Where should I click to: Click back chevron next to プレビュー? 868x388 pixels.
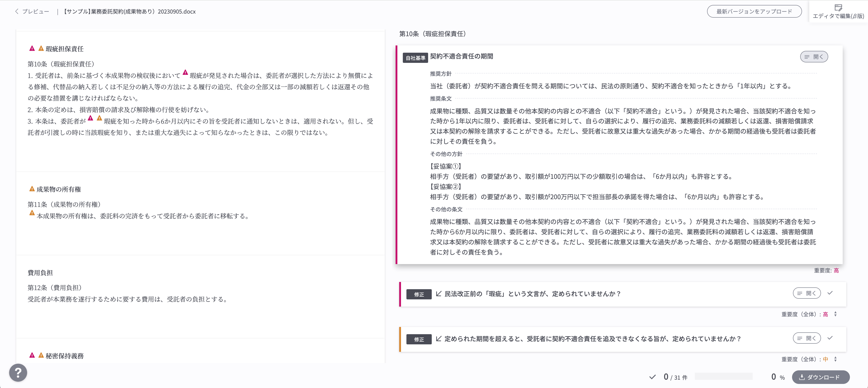click(17, 12)
